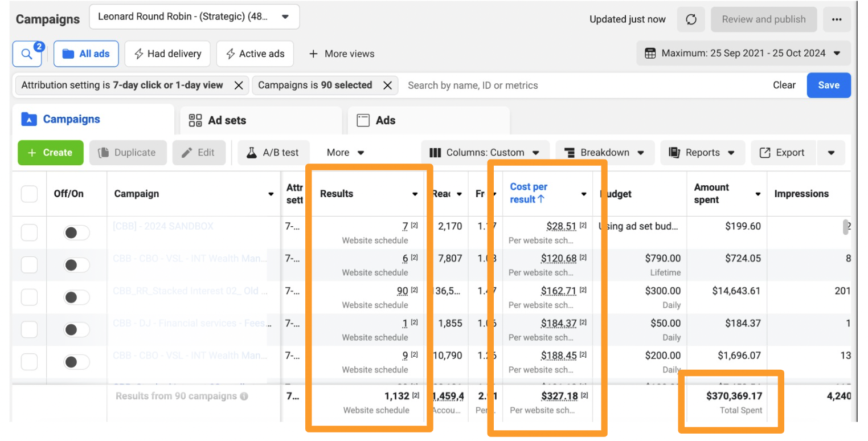Click the plus More views button
This screenshot has width=868, height=441.
coord(342,54)
